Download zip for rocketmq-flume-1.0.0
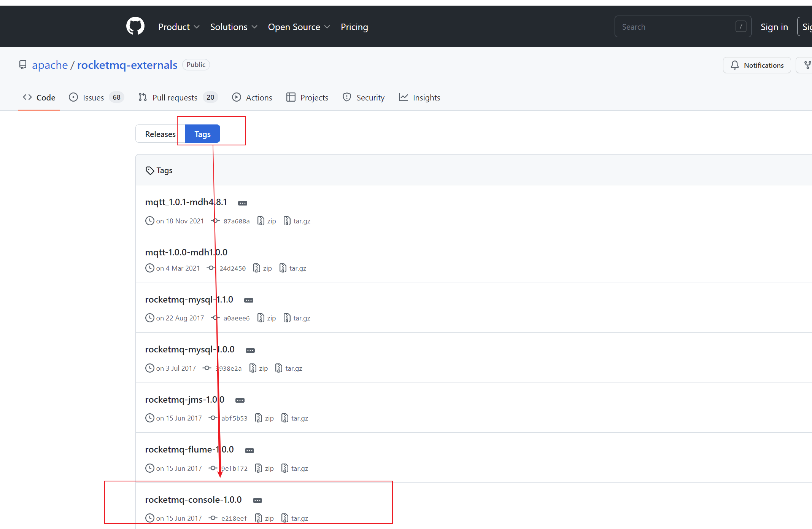This screenshot has width=812, height=529. point(264,468)
